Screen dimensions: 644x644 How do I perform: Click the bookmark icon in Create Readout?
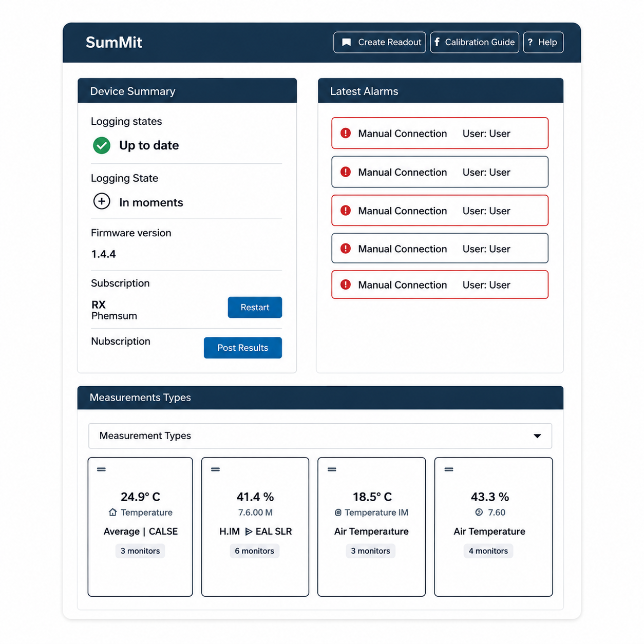point(347,42)
